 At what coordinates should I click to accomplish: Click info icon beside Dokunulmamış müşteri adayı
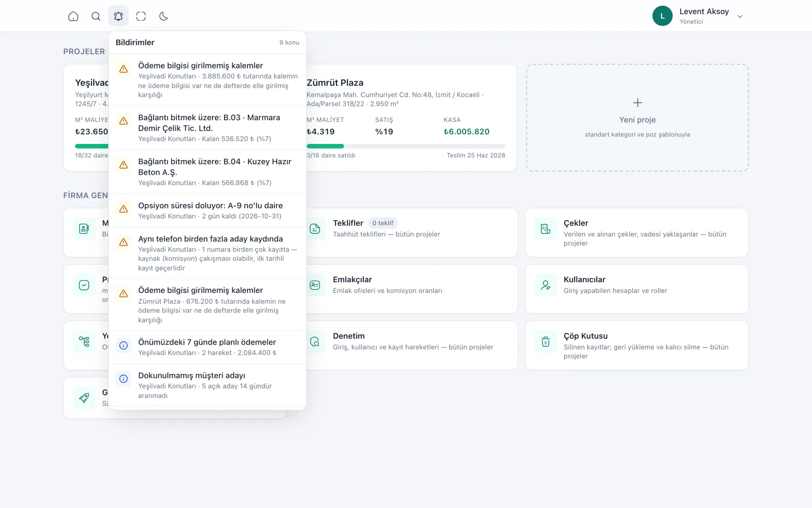pos(123,379)
